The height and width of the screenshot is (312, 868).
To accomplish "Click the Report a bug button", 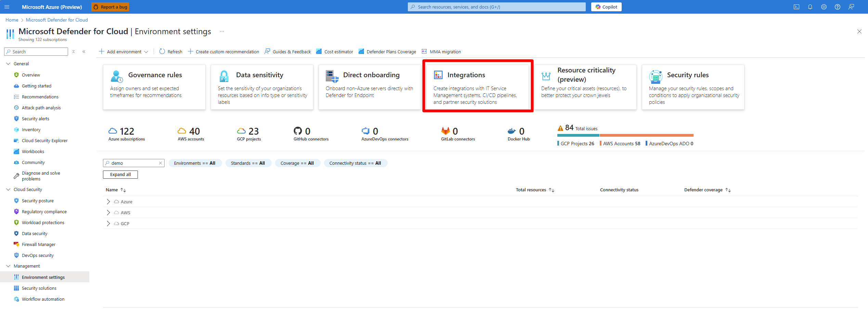I will coord(110,7).
